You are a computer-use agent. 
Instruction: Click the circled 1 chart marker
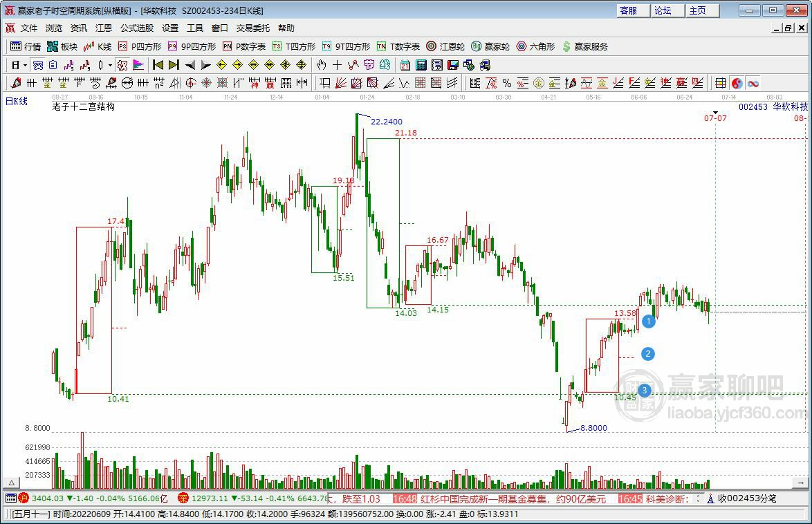[648, 321]
